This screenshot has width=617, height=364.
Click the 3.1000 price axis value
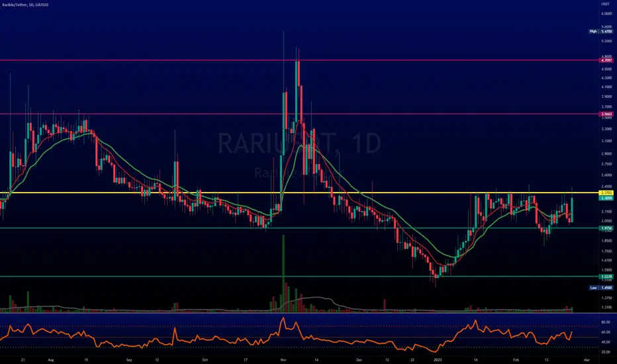606,141
